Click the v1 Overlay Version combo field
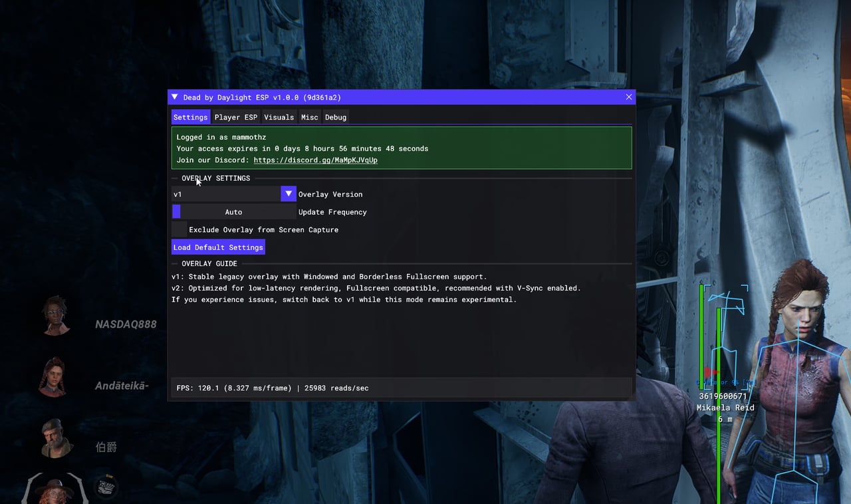This screenshot has width=851, height=504. (x=226, y=194)
